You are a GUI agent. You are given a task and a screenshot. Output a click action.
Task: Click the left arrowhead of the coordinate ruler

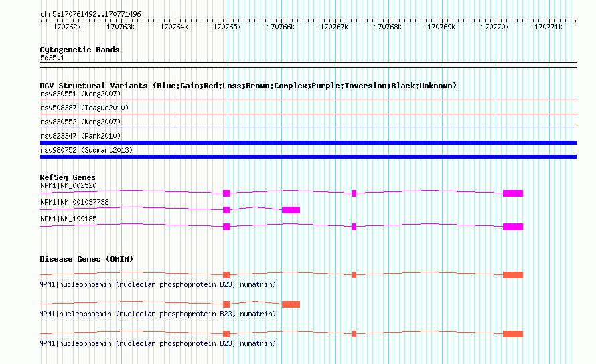[x=42, y=21]
